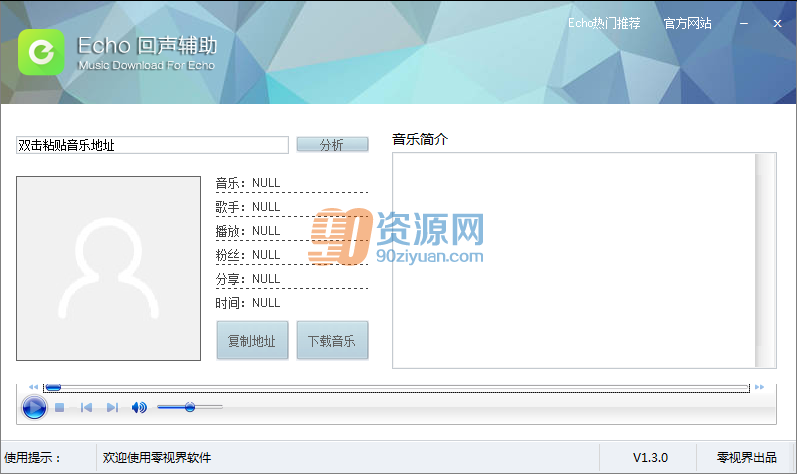797x474 pixels.
Task: Click the 分享：NULL text
Action: click(248, 279)
